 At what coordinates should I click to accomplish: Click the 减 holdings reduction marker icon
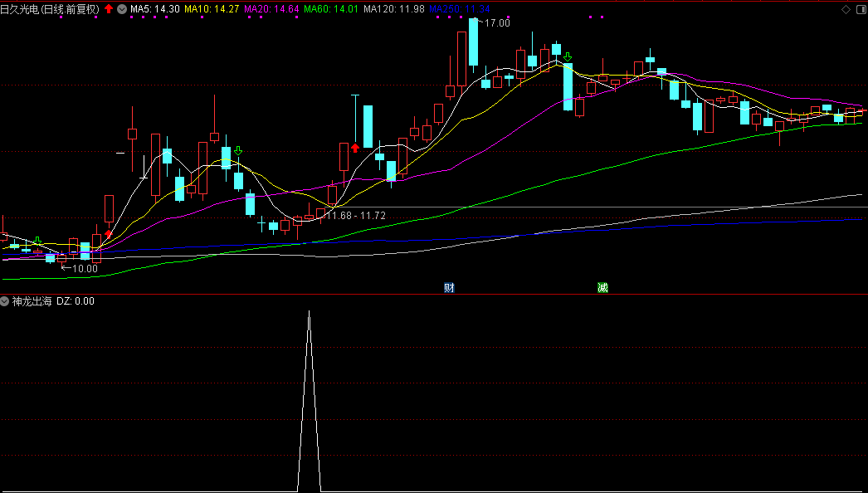pyautogui.click(x=602, y=287)
